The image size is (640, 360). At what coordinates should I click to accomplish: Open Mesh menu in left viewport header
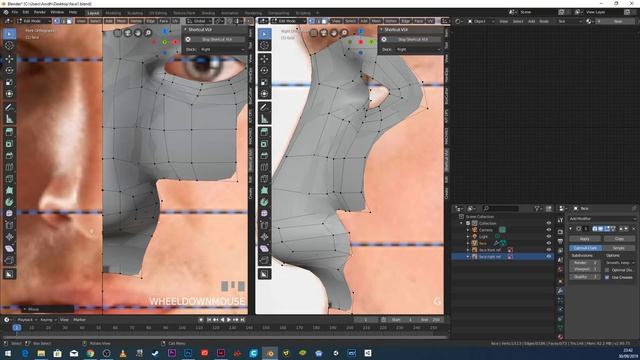click(x=122, y=21)
